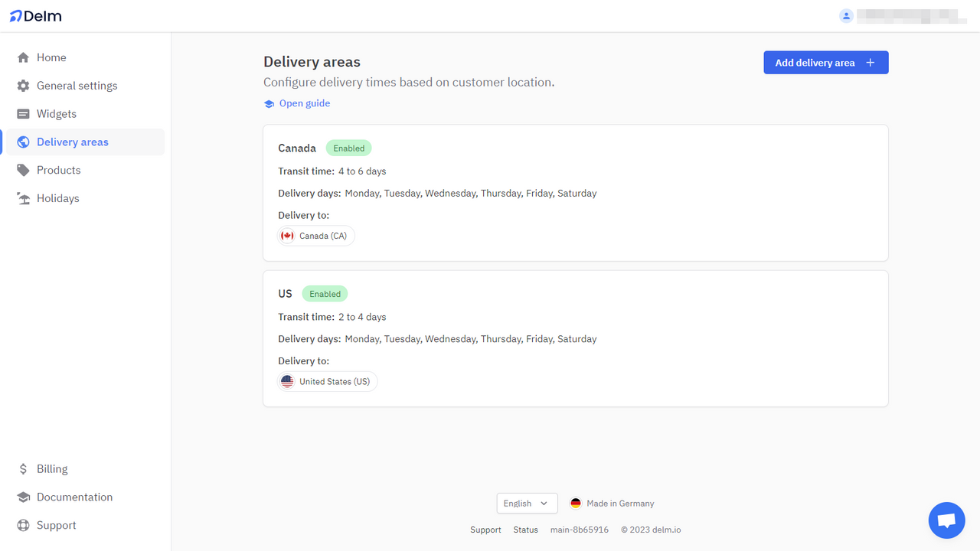Click the United States (US) country tag

327,381
